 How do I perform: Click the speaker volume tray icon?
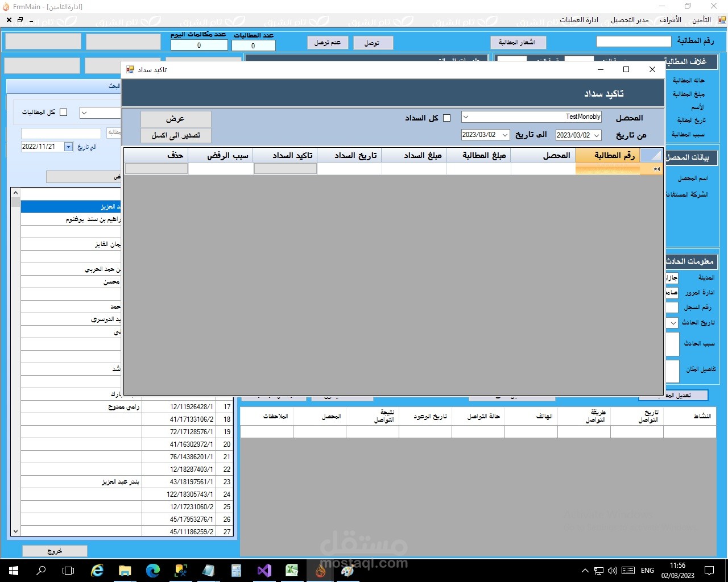[x=613, y=571]
